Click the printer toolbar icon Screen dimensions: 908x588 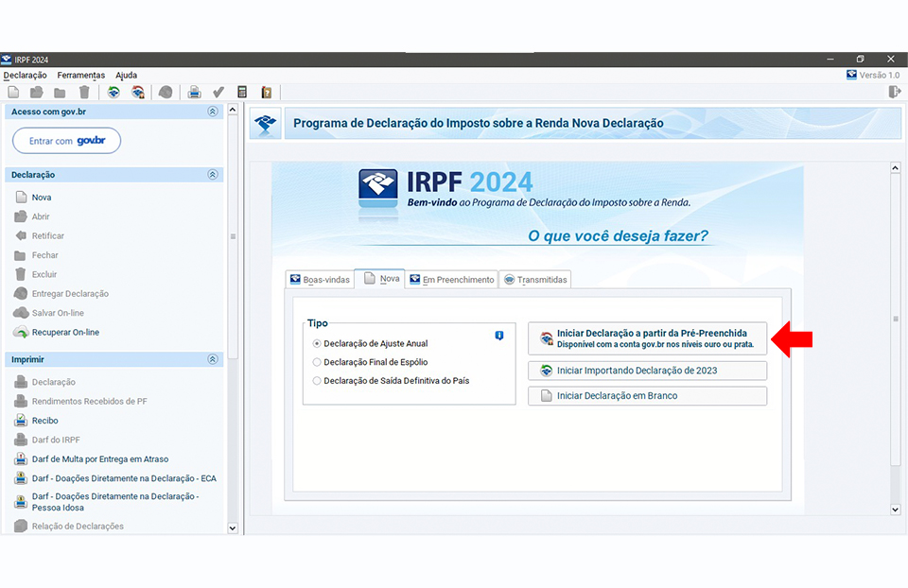[195, 92]
